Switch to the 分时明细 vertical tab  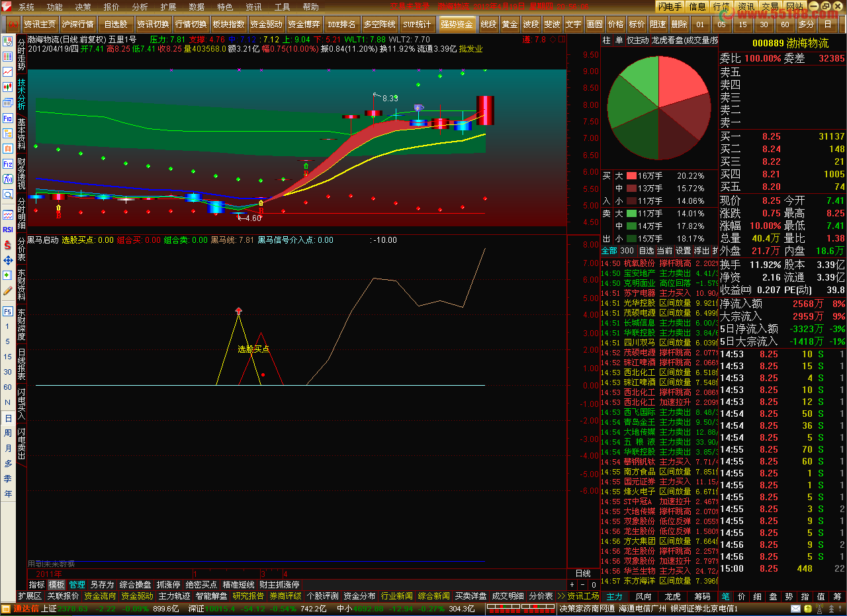(x=21, y=212)
